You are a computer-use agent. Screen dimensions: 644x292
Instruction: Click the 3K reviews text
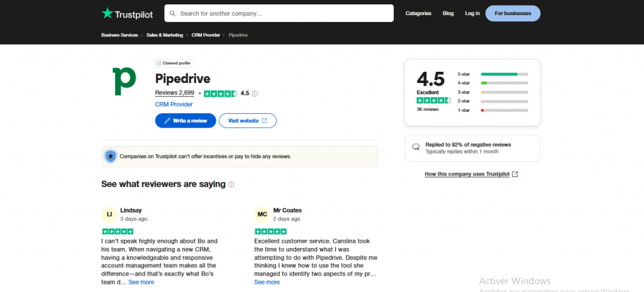click(428, 109)
